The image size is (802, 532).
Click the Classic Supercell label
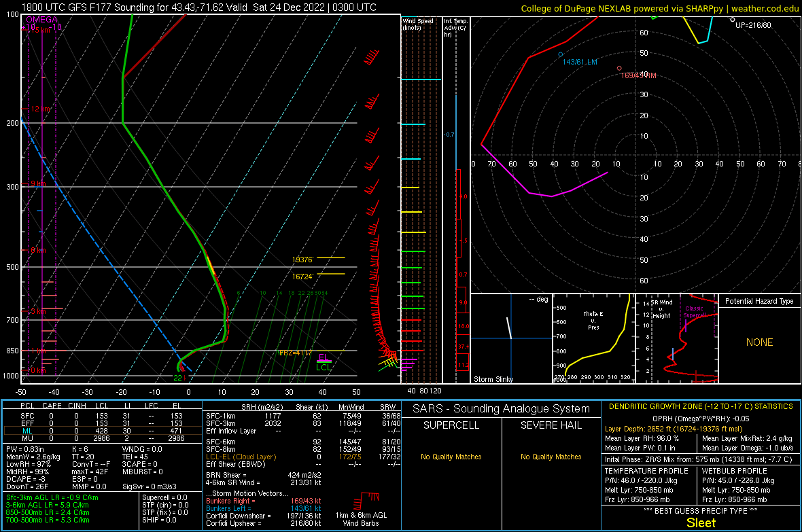[695, 312]
